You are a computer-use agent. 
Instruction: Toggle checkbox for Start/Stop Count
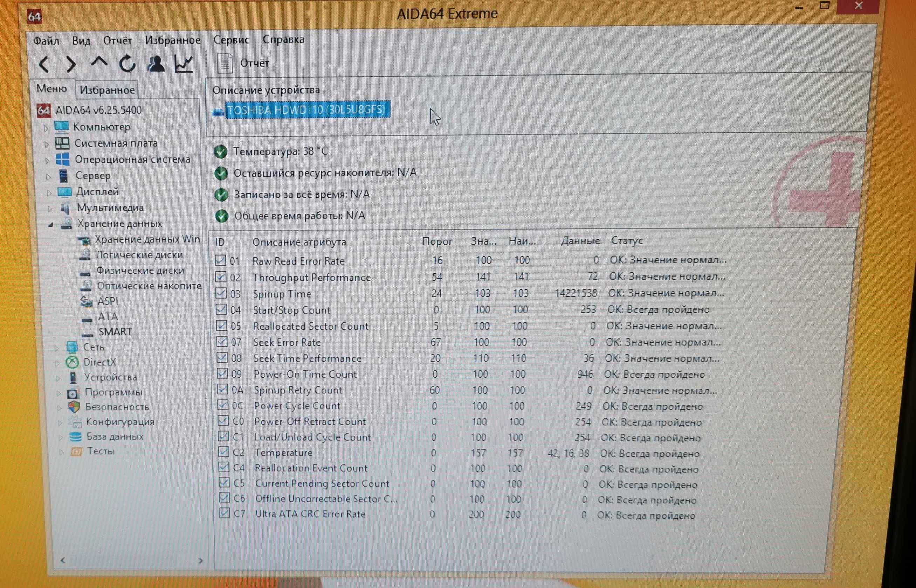(x=221, y=309)
